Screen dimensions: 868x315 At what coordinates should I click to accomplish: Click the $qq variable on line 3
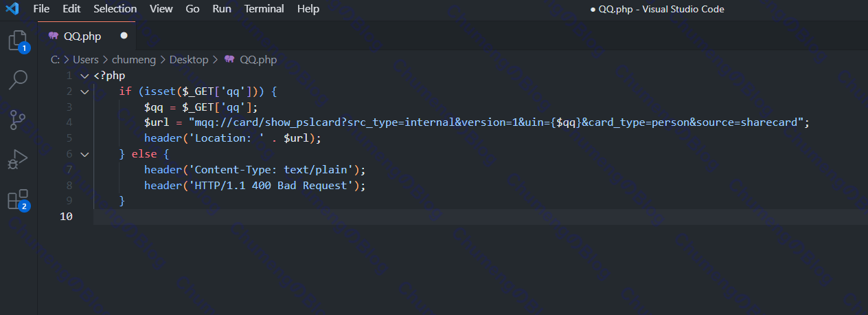[x=154, y=107]
